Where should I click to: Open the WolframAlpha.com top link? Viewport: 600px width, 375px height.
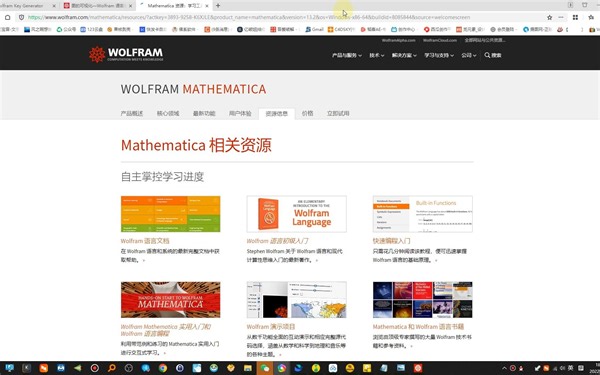click(x=398, y=40)
